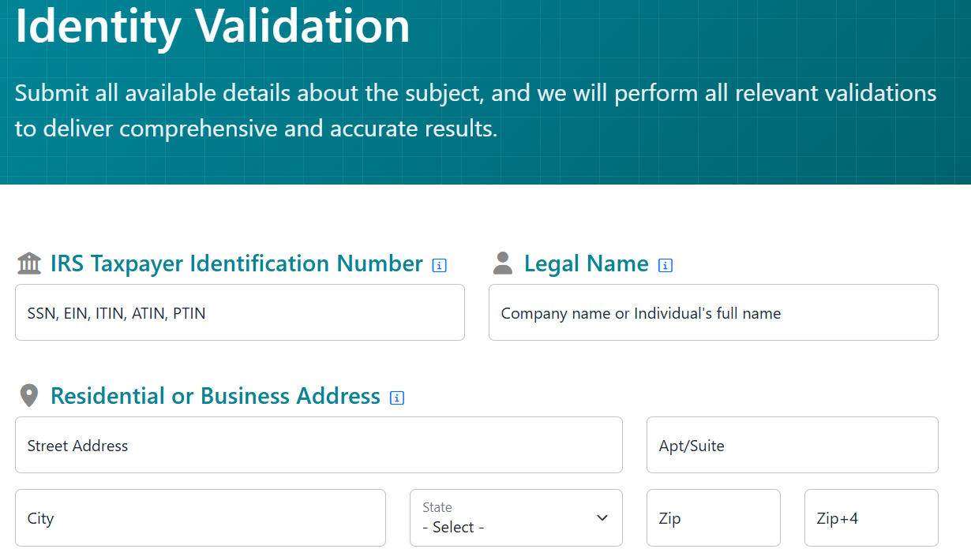Viewport: 971px width, 560px height.
Task: Focus the City text field
Action: (200, 518)
